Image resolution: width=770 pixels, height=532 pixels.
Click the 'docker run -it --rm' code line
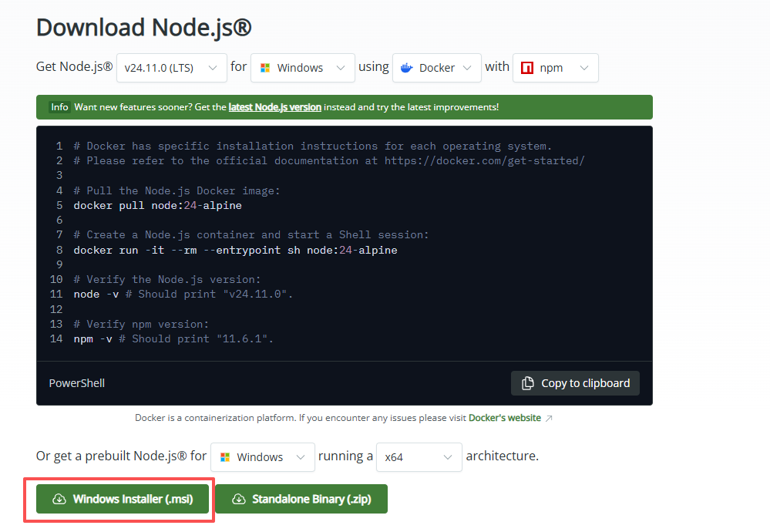pyautogui.click(x=235, y=250)
